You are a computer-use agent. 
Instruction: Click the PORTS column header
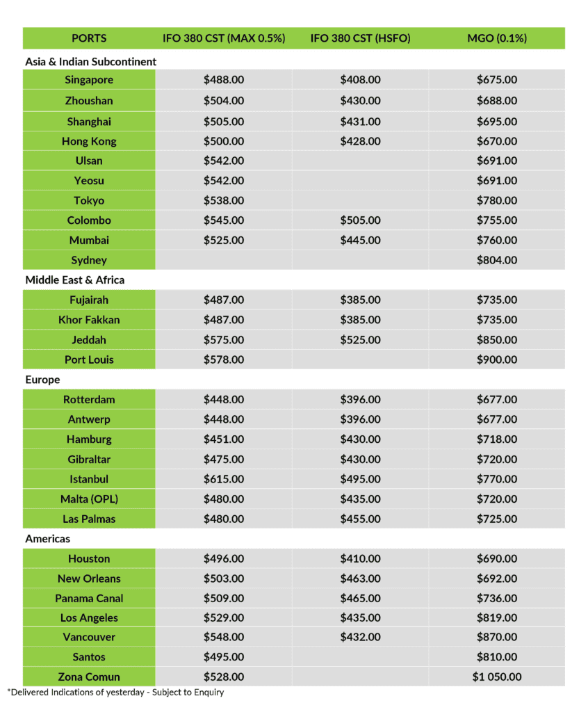click(89, 38)
